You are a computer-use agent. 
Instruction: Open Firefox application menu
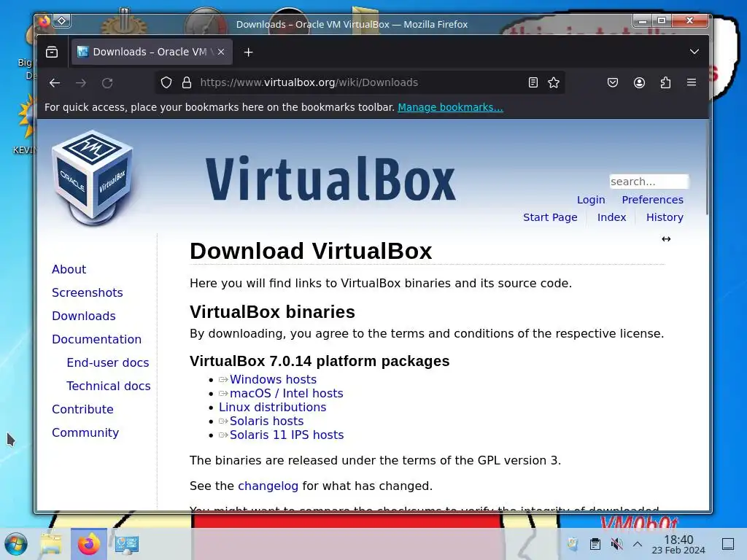tap(692, 82)
